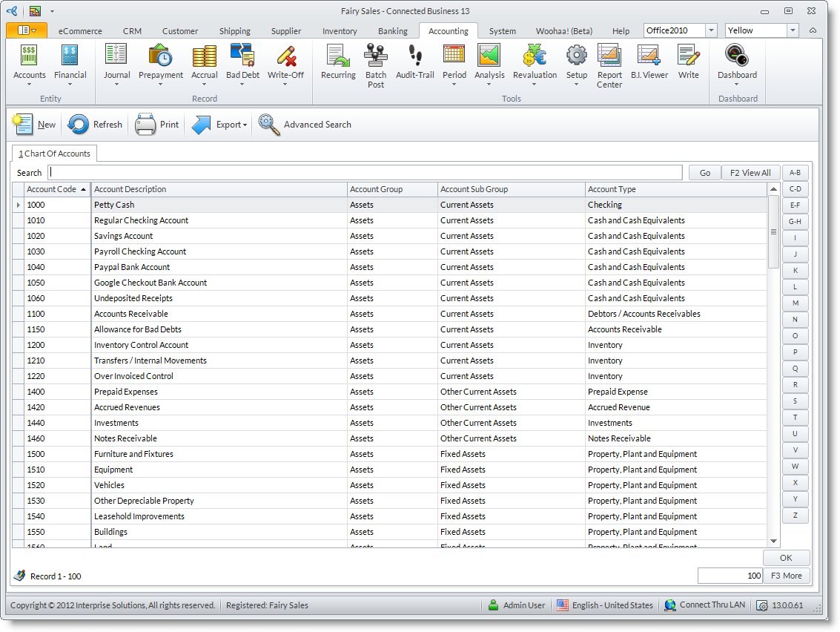
Task: Click the record count field showing 100
Action: (730, 576)
